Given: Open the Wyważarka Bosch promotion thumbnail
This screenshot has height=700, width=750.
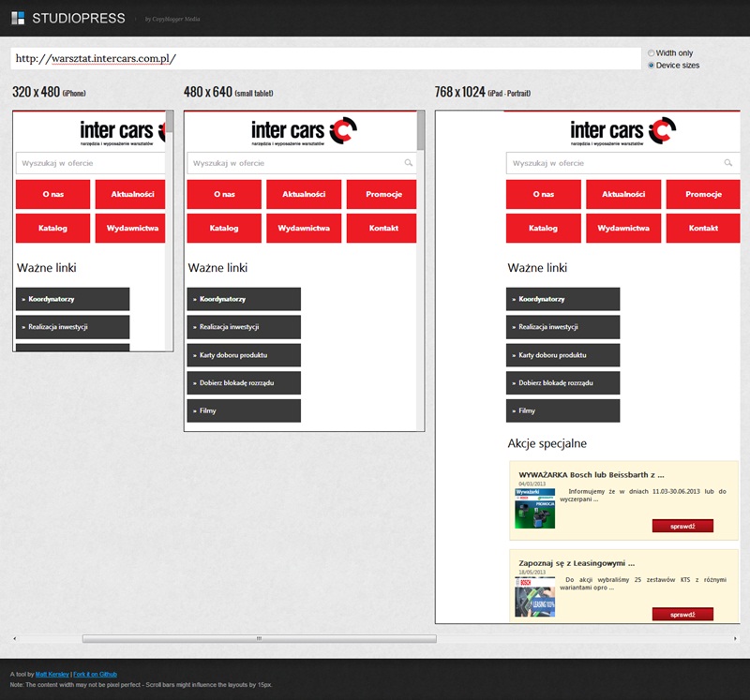Looking at the screenshot, I should pos(534,508).
